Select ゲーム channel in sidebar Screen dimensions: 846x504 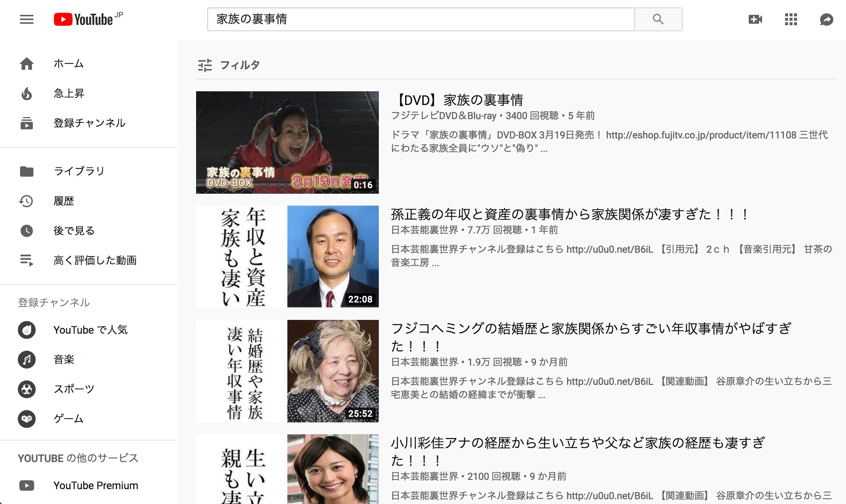69,419
